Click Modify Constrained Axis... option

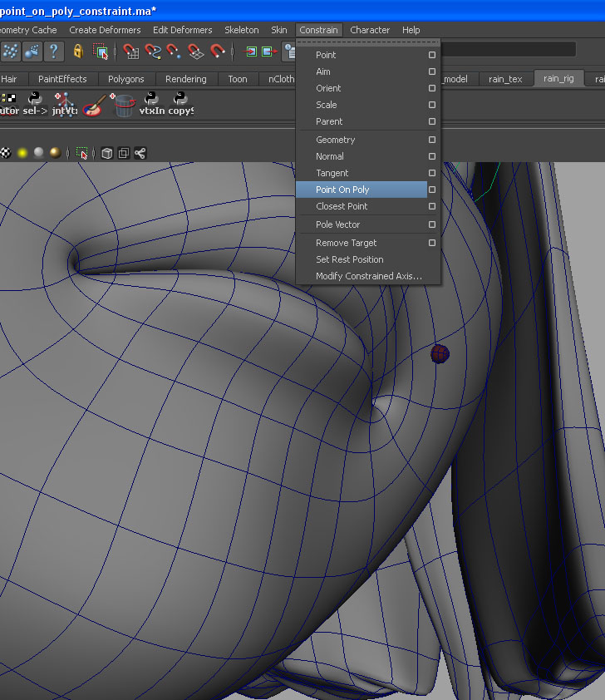[368, 276]
